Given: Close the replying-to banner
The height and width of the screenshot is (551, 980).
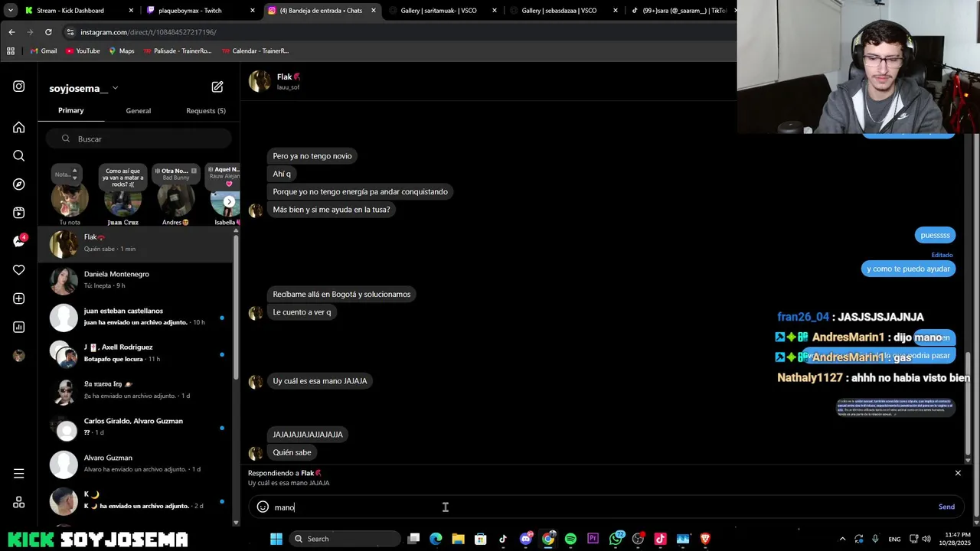Looking at the screenshot, I should (958, 473).
